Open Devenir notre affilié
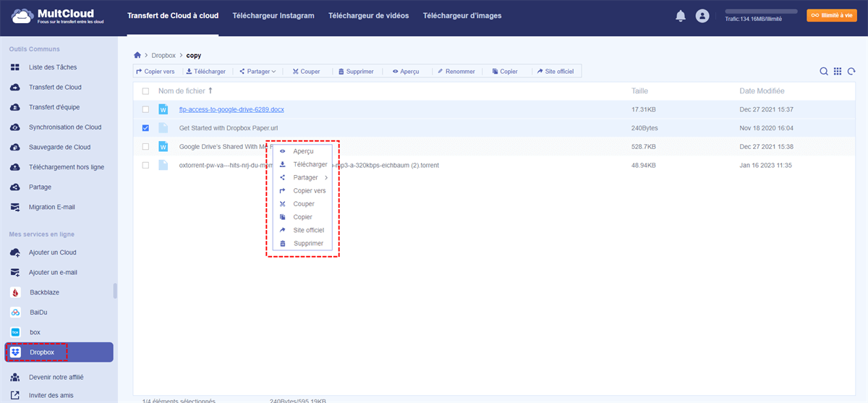868x403 pixels. click(58, 378)
